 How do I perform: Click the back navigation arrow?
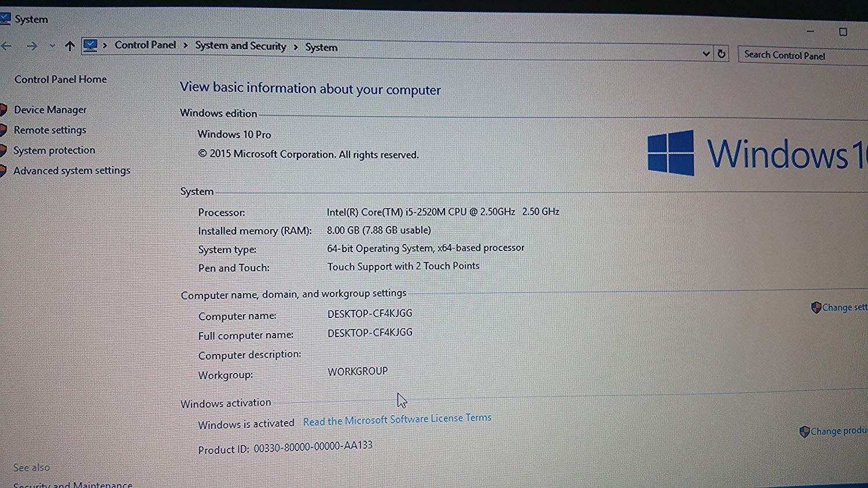click(x=8, y=45)
